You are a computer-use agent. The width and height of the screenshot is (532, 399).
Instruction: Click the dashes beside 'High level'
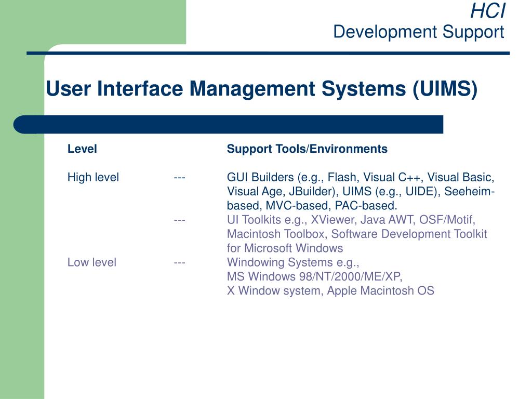(x=179, y=178)
